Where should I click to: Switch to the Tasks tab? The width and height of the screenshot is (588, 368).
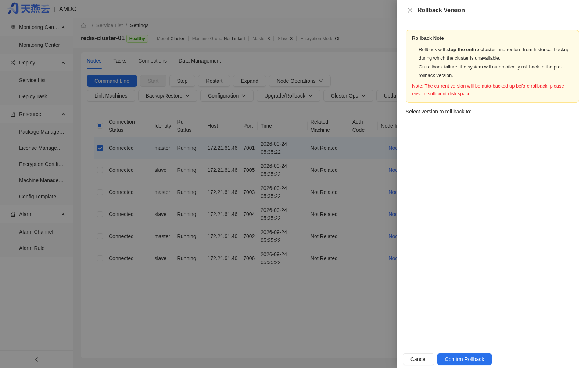(120, 61)
